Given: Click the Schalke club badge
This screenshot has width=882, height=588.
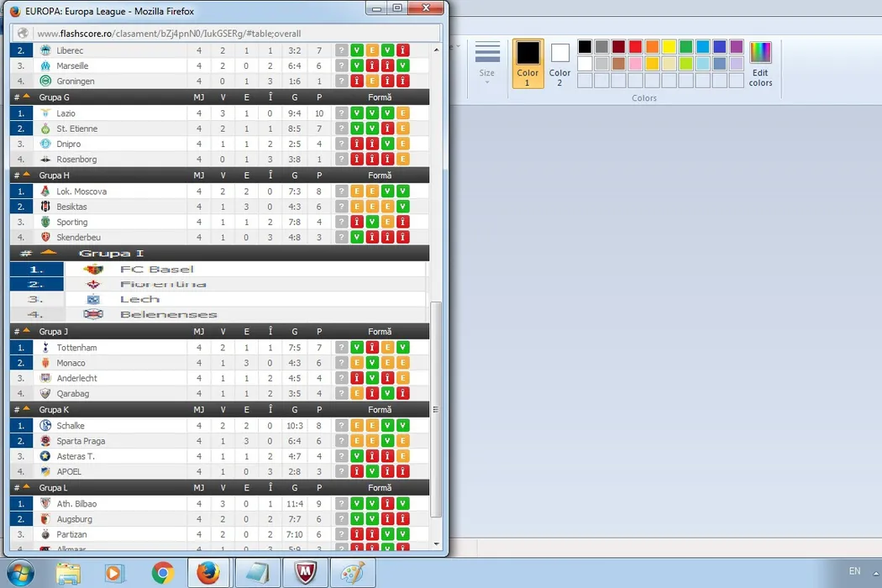Looking at the screenshot, I should (x=45, y=426).
